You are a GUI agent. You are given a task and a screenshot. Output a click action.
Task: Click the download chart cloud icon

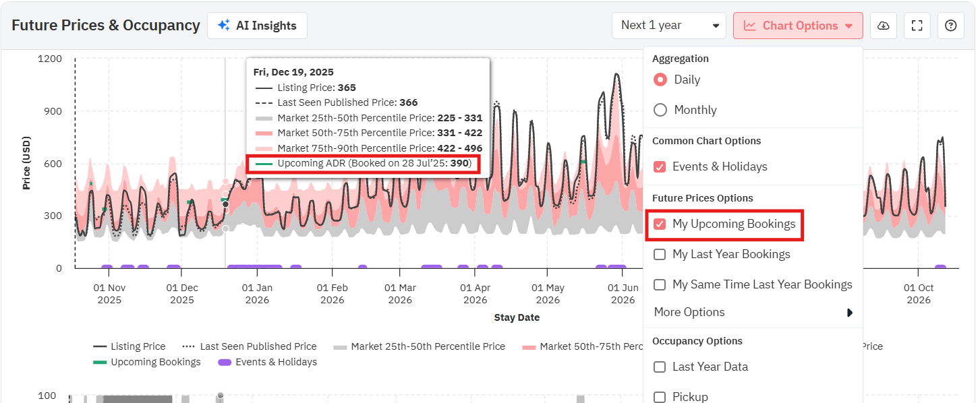coord(883,26)
